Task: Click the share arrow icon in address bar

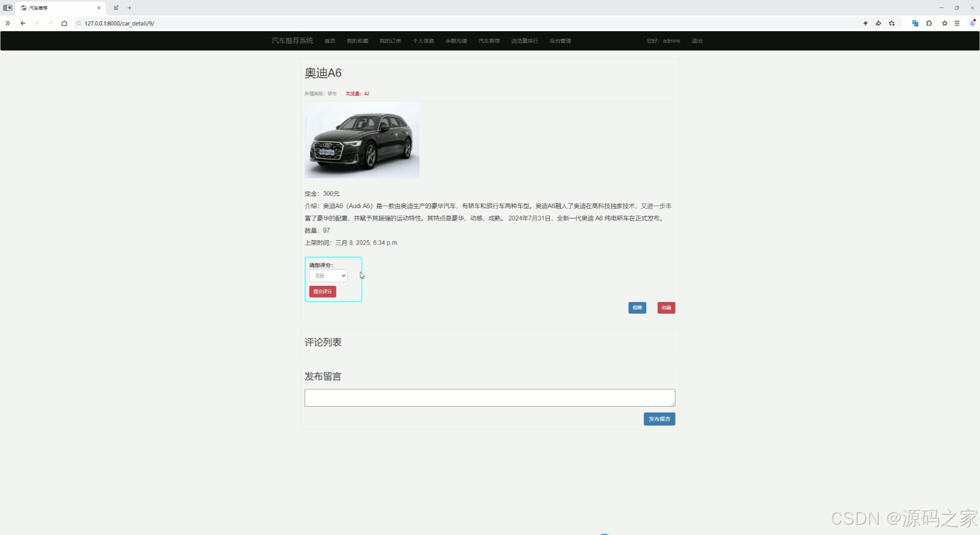Action: tap(879, 23)
